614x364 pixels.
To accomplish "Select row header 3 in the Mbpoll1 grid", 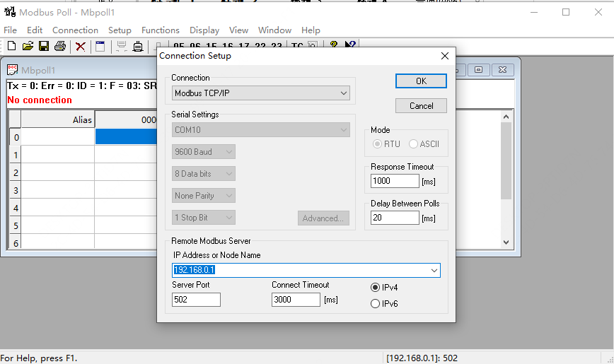I will [16, 190].
